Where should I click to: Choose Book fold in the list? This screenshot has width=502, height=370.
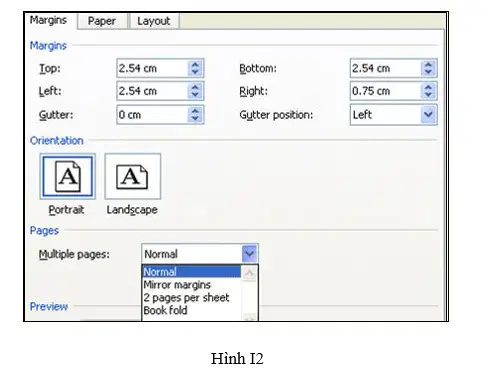(x=191, y=310)
